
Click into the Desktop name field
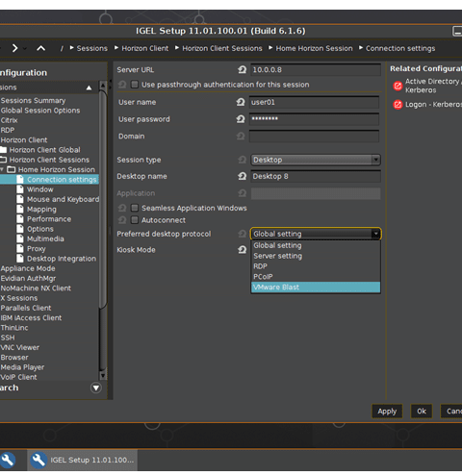tap(316, 176)
